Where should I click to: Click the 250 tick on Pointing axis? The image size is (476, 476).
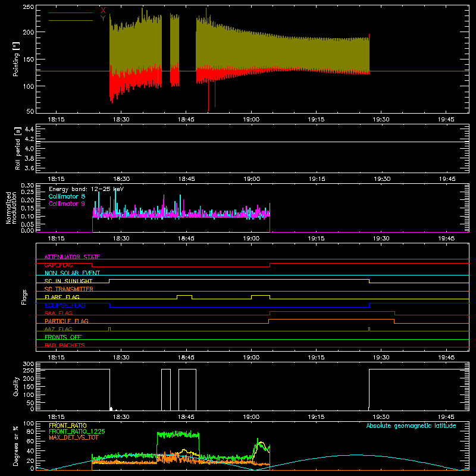pyautogui.click(x=29, y=7)
